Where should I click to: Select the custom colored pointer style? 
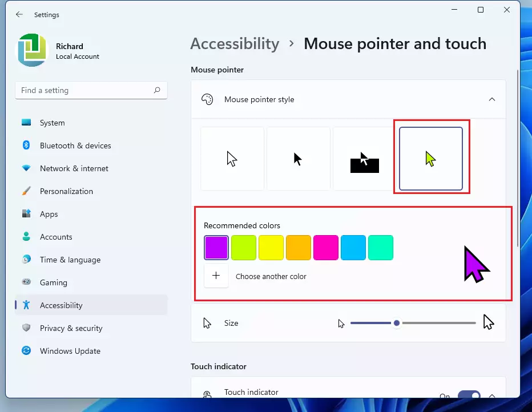[432, 158]
